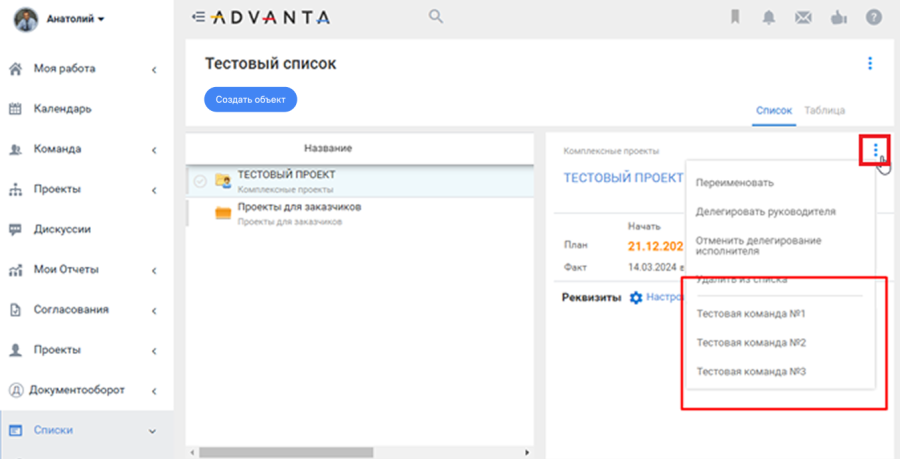900x459 pixels.
Task: Click the horizontal scrollbar thumb under the list
Action: coord(286,453)
